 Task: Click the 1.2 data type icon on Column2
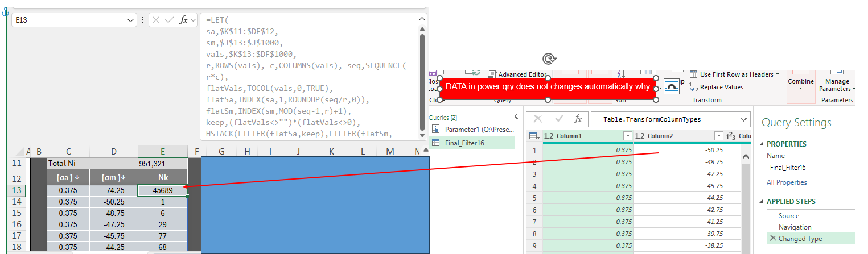tap(640, 136)
